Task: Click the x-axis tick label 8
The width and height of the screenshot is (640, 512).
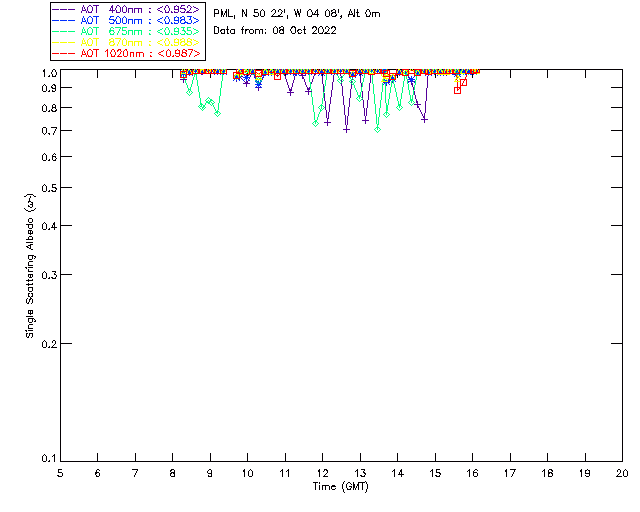Action: pyautogui.click(x=173, y=473)
